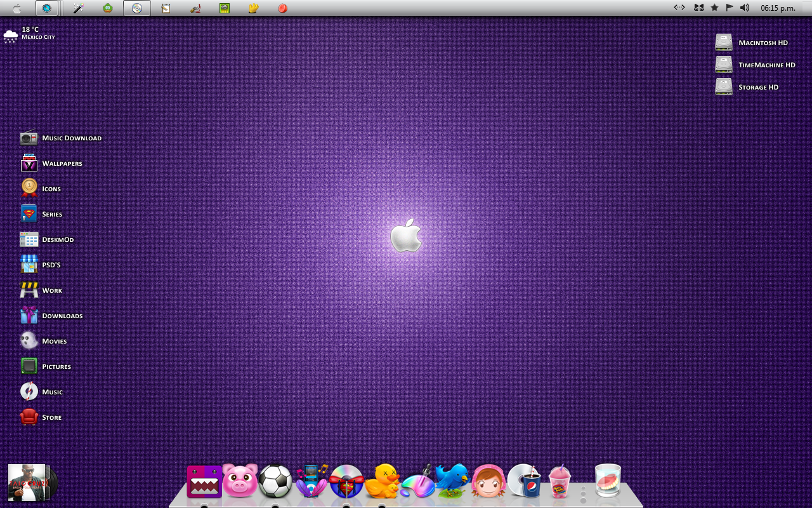Image resolution: width=812 pixels, height=508 pixels.
Task: Launch the pink pig dock icon
Action: [x=240, y=481]
